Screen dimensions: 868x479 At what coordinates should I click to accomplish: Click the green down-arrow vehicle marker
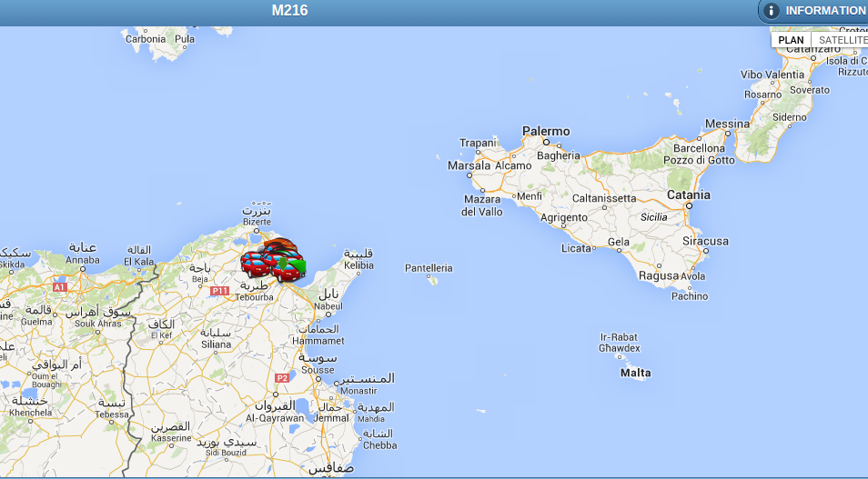283,264
